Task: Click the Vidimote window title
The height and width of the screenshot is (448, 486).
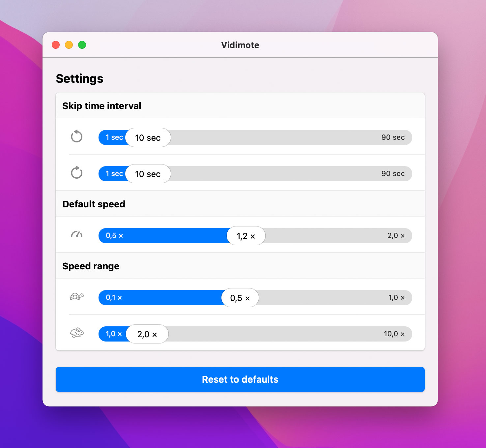Action: point(240,45)
